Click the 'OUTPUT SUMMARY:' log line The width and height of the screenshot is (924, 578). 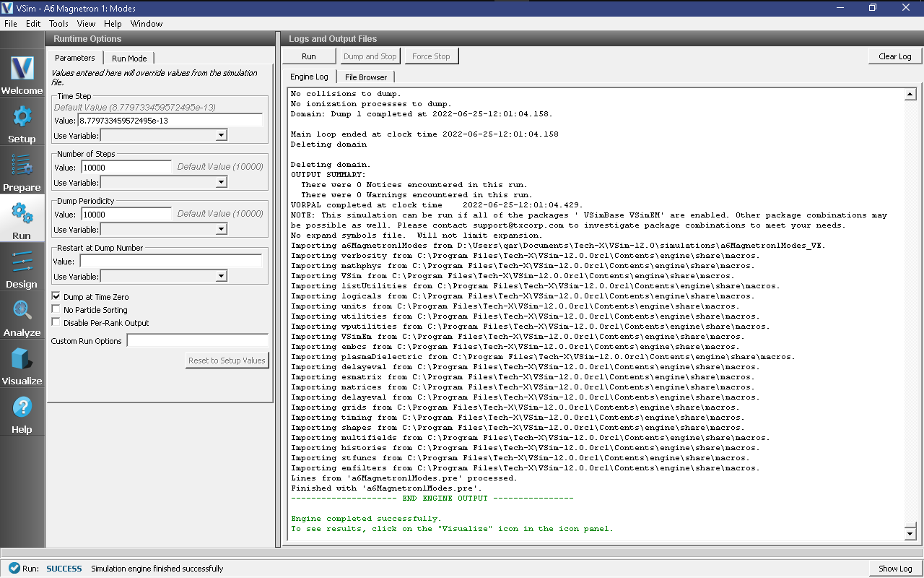pyautogui.click(x=328, y=175)
